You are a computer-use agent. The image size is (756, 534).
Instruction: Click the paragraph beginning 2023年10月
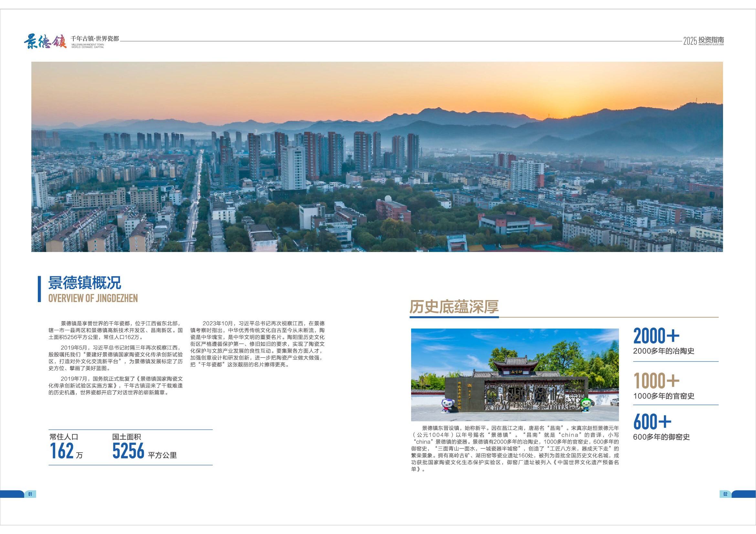click(257, 344)
